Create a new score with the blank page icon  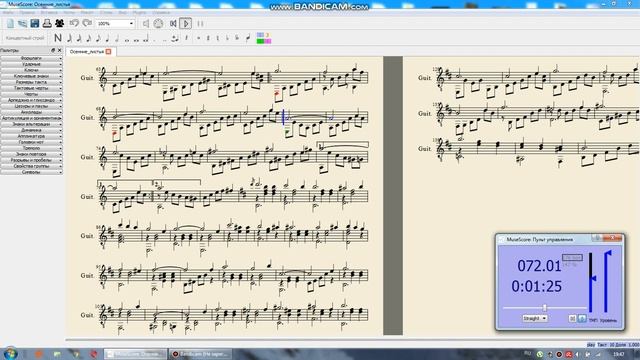(10, 24)
